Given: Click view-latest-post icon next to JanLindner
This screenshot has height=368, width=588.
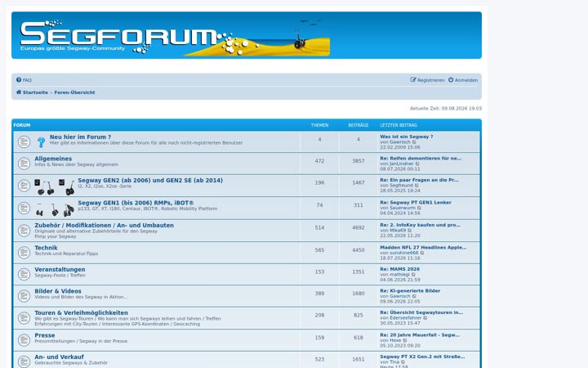Looking at the screenshot, I should [x=417, y=164].
